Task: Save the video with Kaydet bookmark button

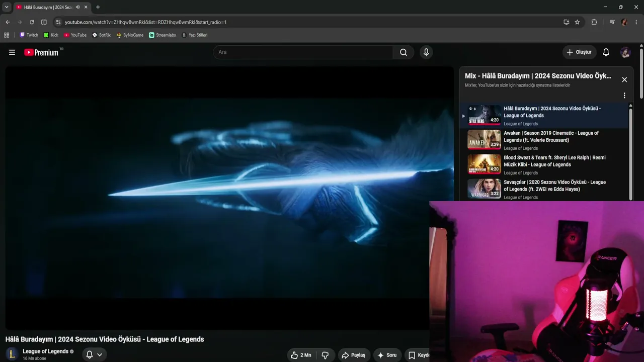Action: tap(417, 355)
